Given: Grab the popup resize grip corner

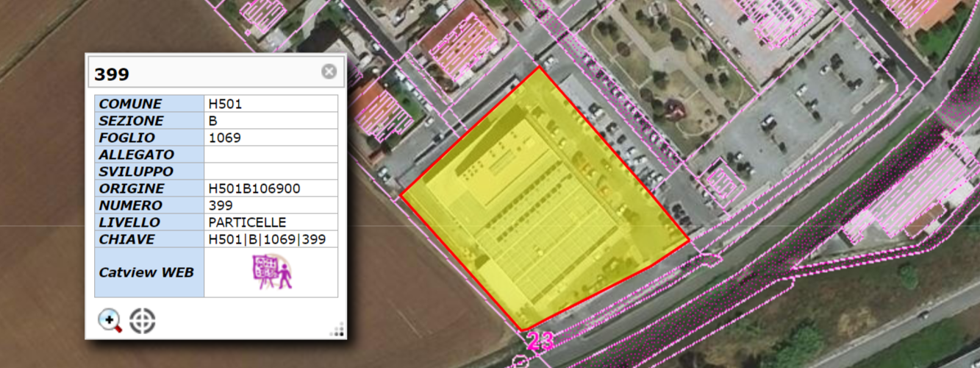Looking at the screenshot, I should tap(337, 330).
